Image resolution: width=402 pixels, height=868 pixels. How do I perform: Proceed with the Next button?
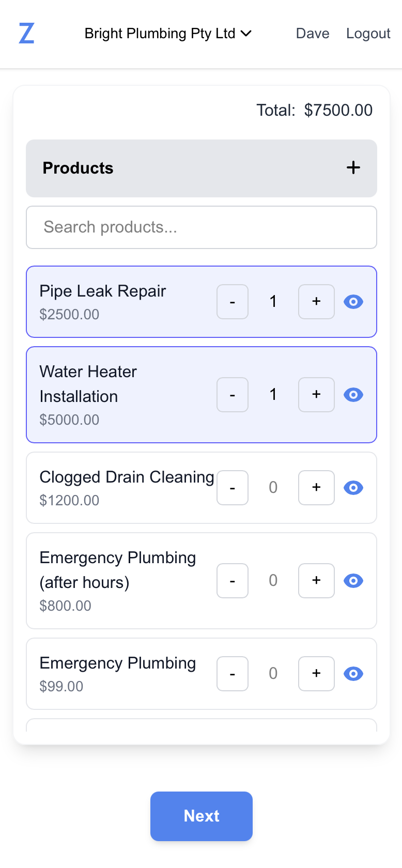pos(202,816)
